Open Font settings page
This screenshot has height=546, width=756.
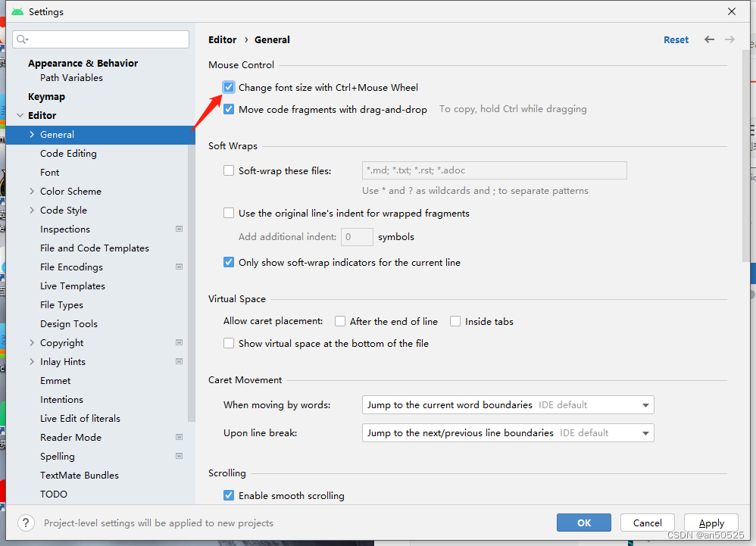click(x=50, y=173)
